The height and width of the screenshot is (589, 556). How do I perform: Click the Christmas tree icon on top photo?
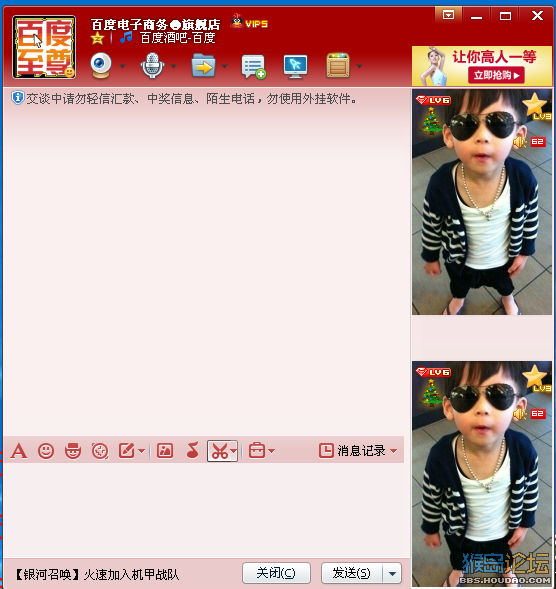pos(431,120)
